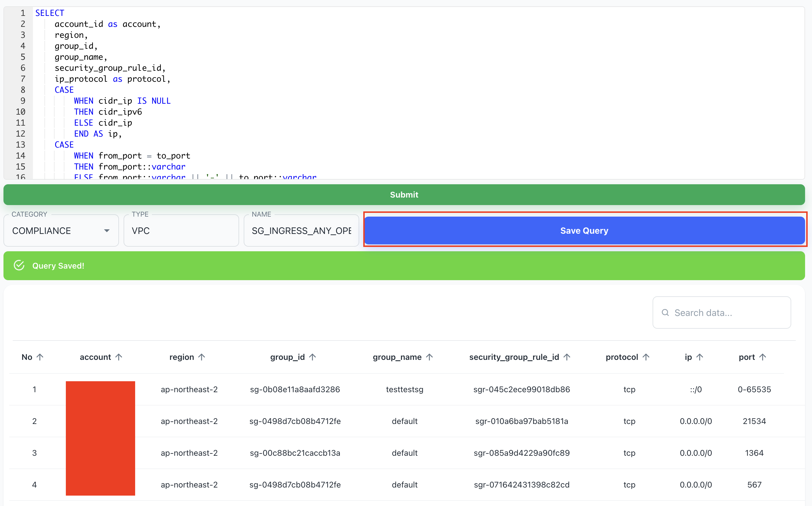Click group_name sort arrow icon

click(x=430, y=357)
